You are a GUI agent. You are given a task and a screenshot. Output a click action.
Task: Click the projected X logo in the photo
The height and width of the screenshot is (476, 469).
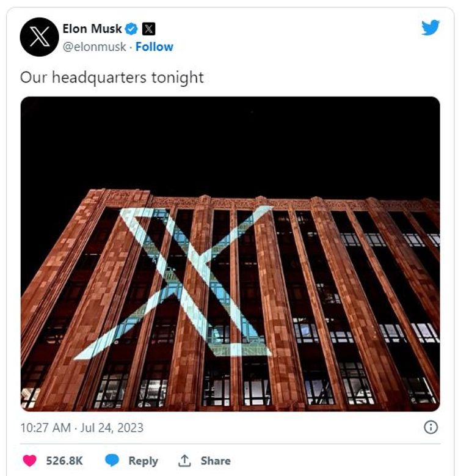(x=194, y=281)
